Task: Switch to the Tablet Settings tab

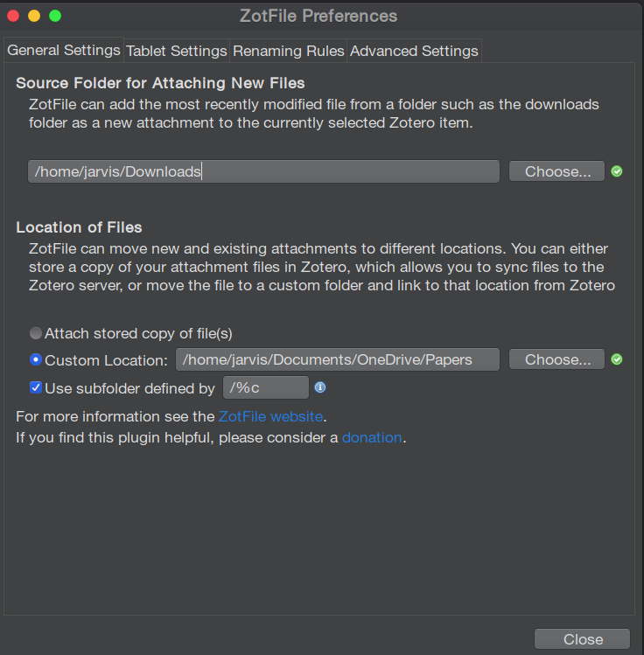Action: tap(177, 51)
